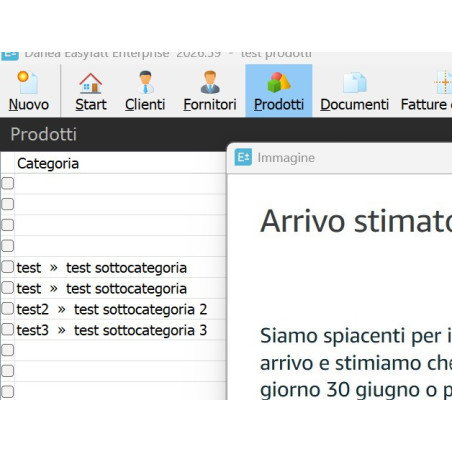Select the 'test3 » test sottocategoria 3' cell
The height and width of the screenshot is (452, 452).
[120, 330]
